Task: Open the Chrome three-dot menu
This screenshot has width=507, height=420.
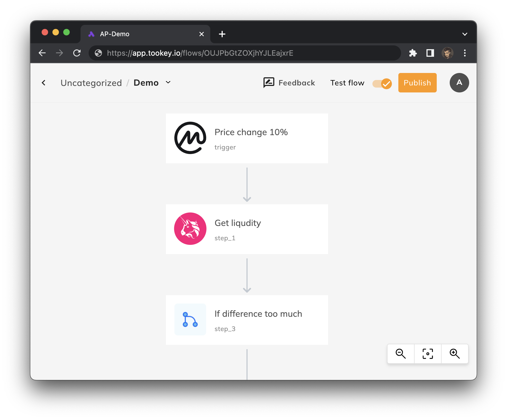Action: pyautogui.click(x=465, y=53)
